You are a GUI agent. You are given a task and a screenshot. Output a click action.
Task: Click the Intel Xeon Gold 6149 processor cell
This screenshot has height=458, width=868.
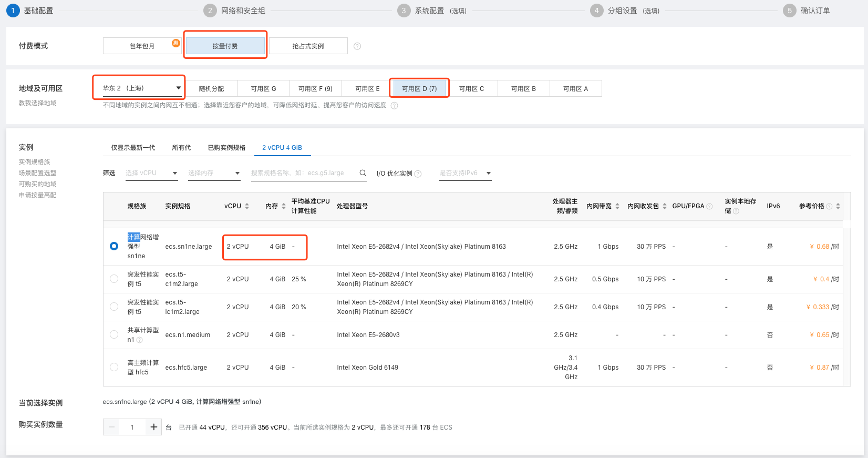click(368, 368)
